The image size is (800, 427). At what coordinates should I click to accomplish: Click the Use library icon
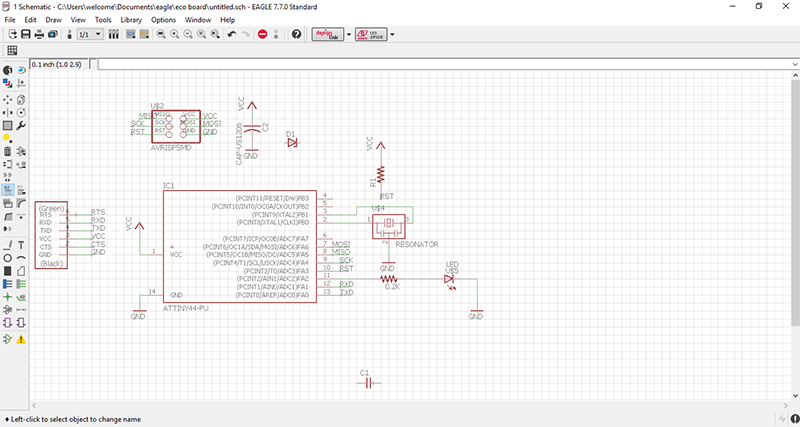click(x=114, y=34)
